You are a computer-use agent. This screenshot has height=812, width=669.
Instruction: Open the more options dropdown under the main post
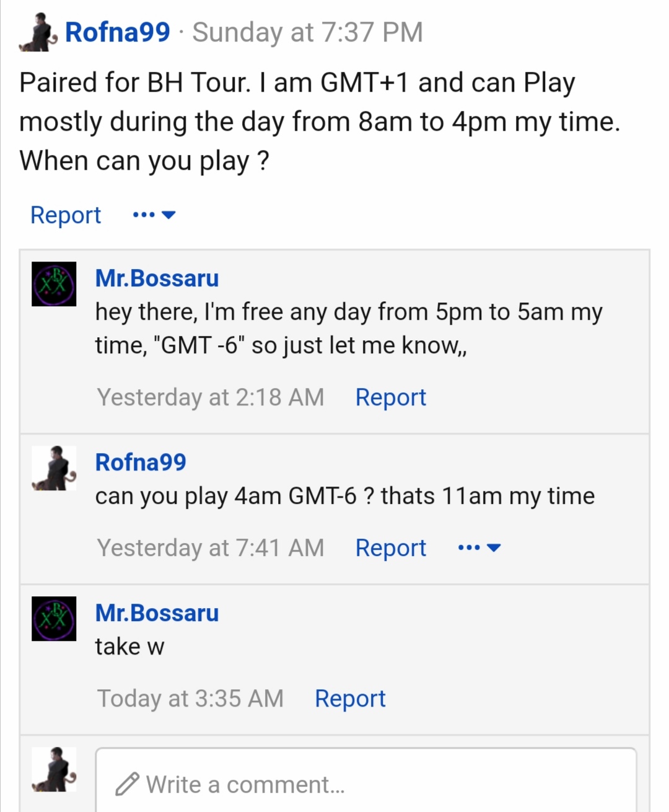(154, 215)
